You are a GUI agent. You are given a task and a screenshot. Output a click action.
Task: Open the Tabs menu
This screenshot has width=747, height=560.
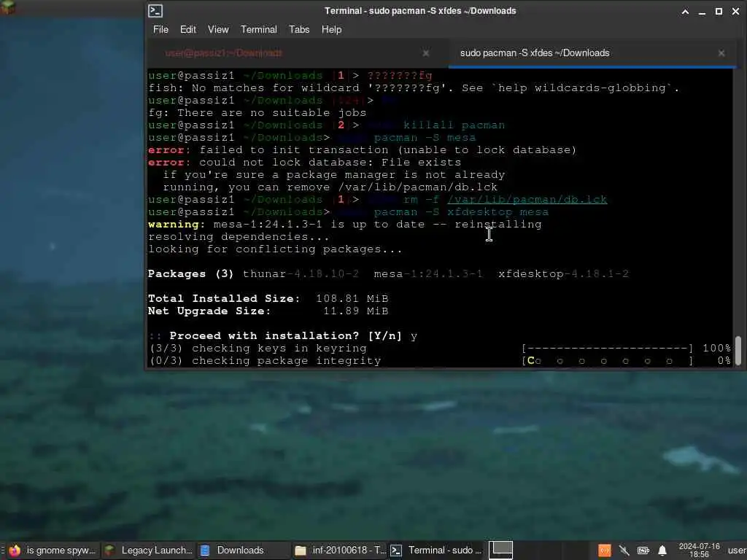point(299,29)
